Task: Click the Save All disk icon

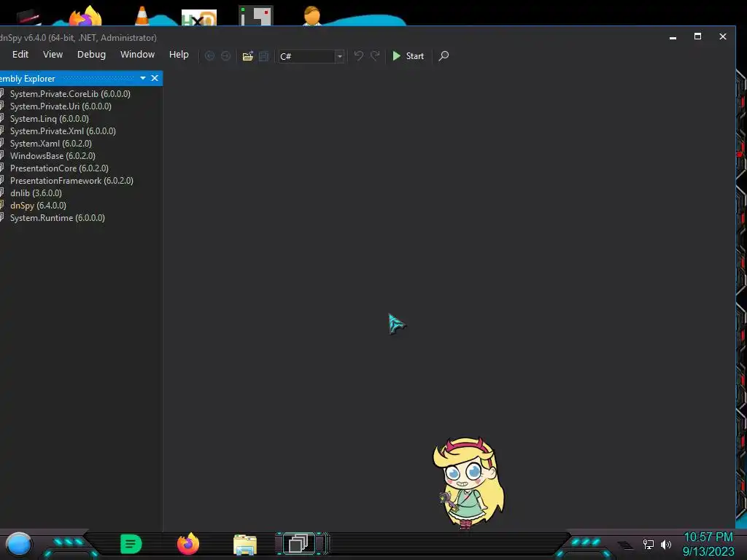Action: 263,55
